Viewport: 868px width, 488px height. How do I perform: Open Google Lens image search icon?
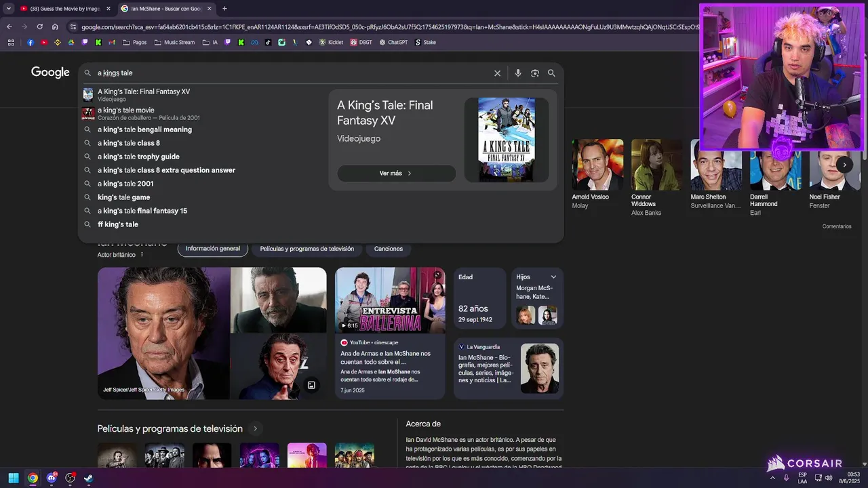coord(535,73)
